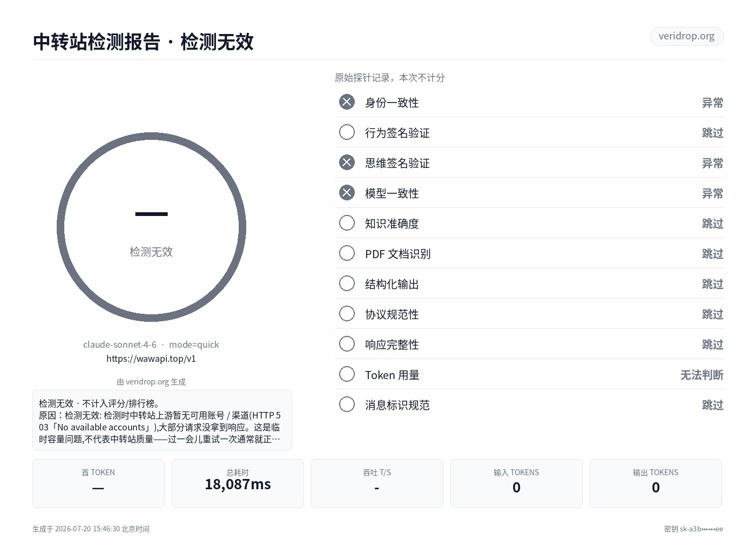Viewport: 756px width, 540px height.
Task: Open the https://wawapi.top/v1 URL
Action: pyautogui.click(x=151, y=359)
